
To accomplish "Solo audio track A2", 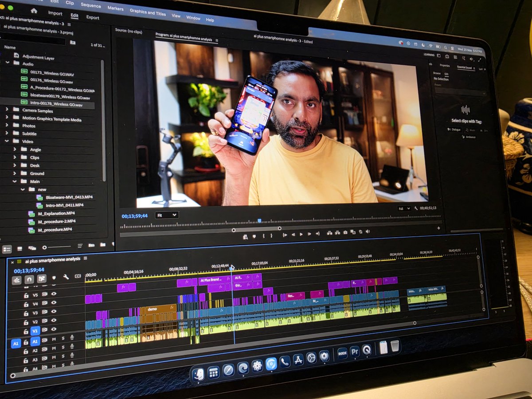I will pos(63,348).
